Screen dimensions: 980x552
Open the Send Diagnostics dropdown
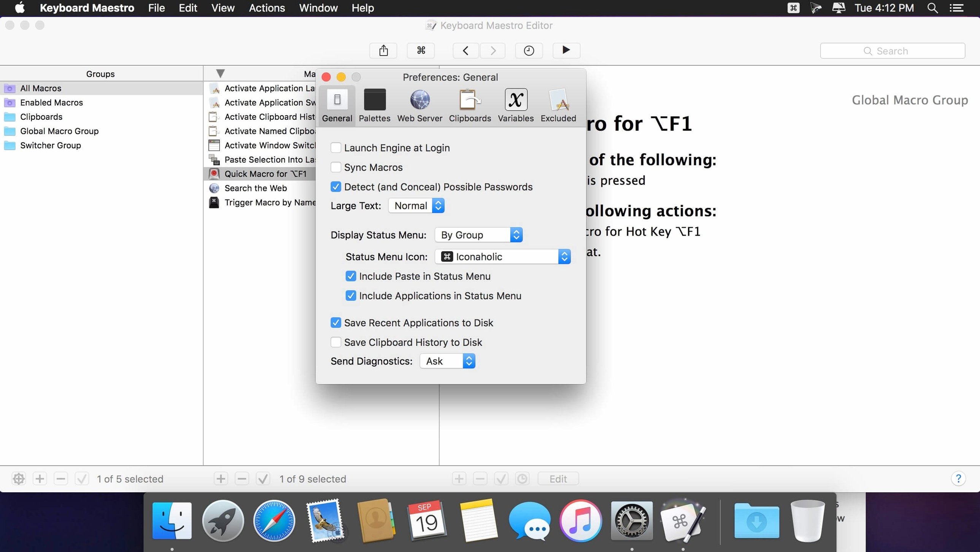click(447, 361)
